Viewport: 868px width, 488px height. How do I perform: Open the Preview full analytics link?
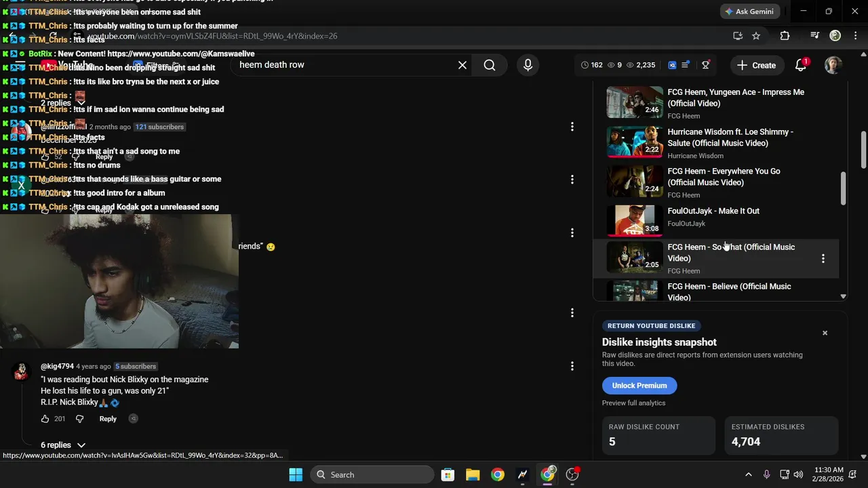coord(633,403)
